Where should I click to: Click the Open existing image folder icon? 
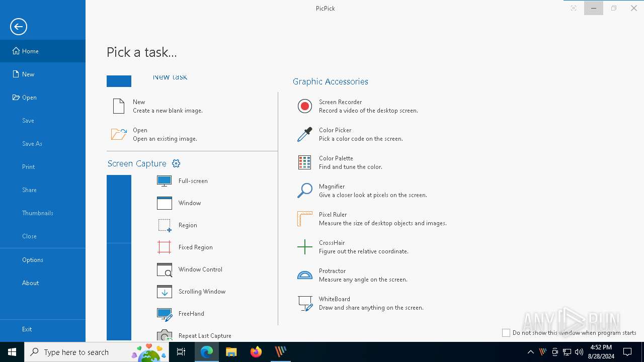point(119,134)
